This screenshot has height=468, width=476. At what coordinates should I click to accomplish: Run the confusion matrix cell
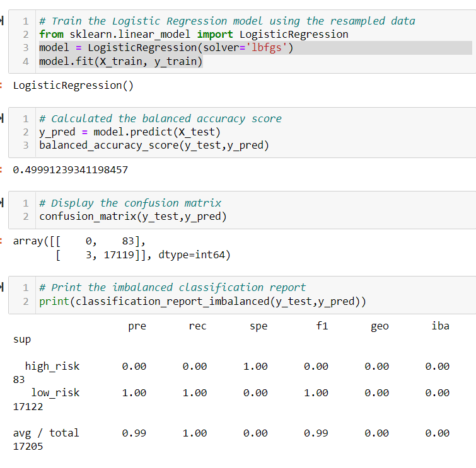[x=1, y=203]
